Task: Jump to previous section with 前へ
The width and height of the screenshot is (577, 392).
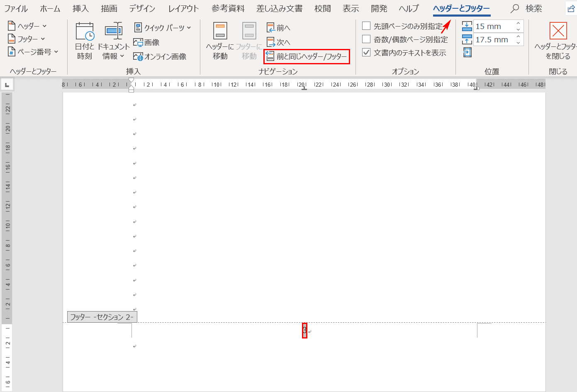Action: (278, 28)
